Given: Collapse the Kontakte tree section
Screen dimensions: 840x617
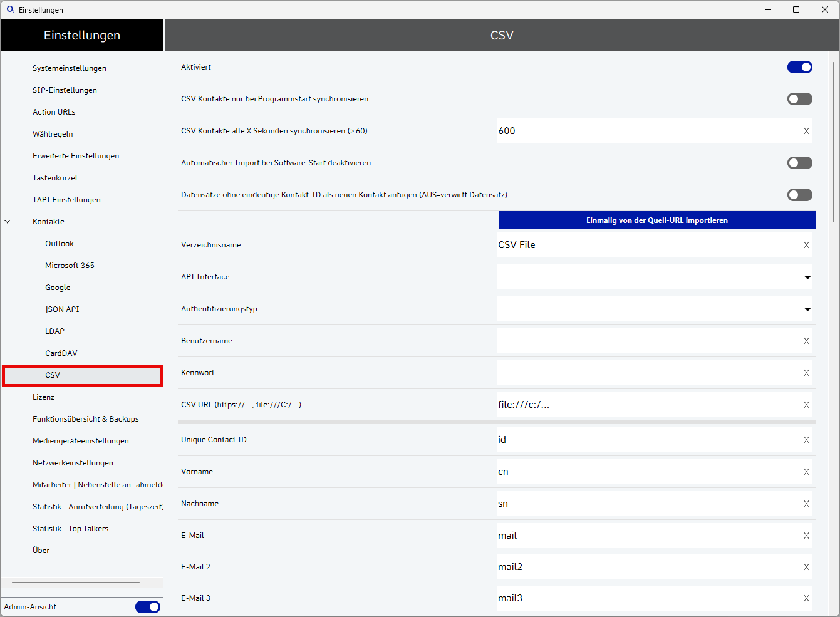Looking at the screenshot, I should click(x=8, y=222).
